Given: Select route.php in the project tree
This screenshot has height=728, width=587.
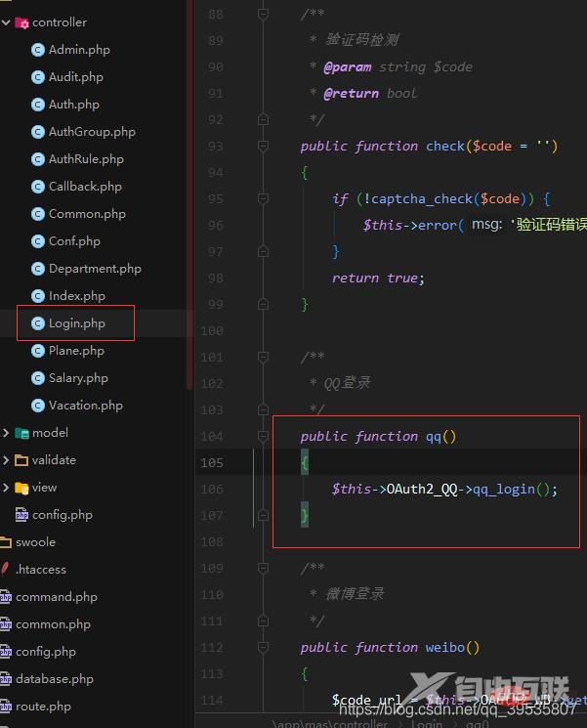Looking at the screenshot, I should tap(43, 707).
